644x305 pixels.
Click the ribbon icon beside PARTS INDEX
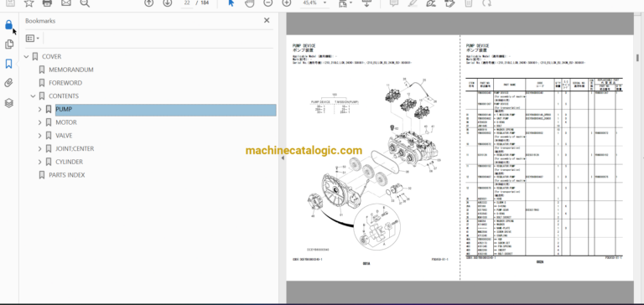click(x=41, y=175)
